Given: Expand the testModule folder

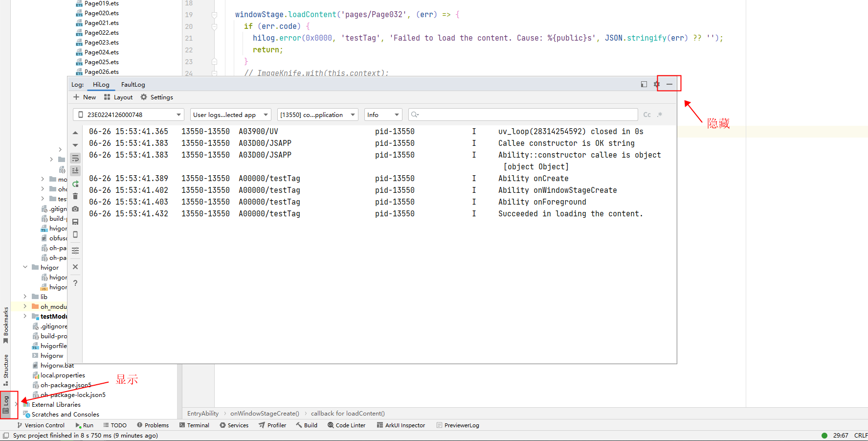Looking at the screenshot, I should (25, 316).
